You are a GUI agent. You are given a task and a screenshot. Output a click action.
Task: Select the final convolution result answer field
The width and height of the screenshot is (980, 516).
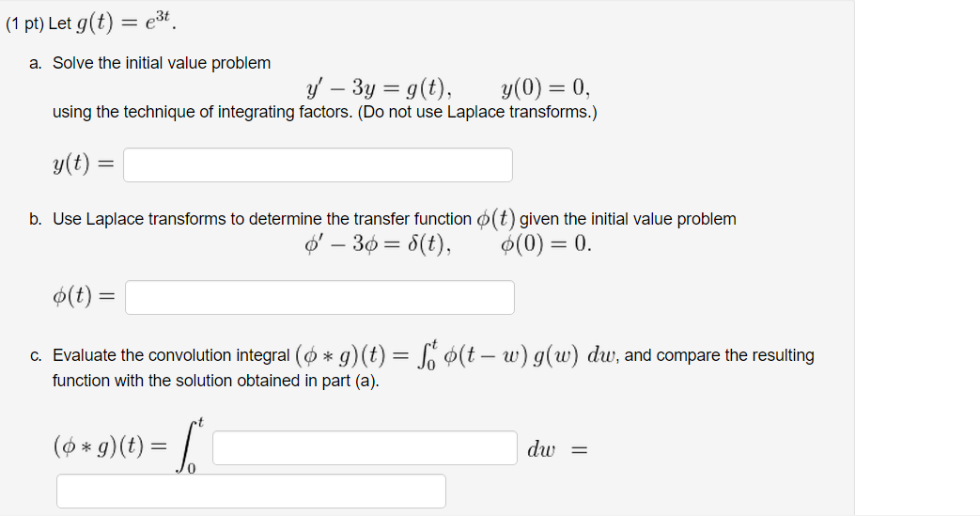(x=251, y=491)
